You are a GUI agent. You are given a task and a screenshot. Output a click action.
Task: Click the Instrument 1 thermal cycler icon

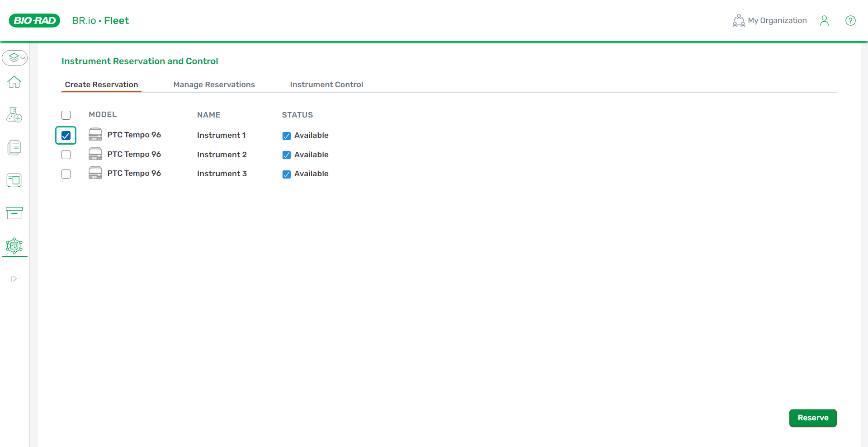[x=95, y=134]
